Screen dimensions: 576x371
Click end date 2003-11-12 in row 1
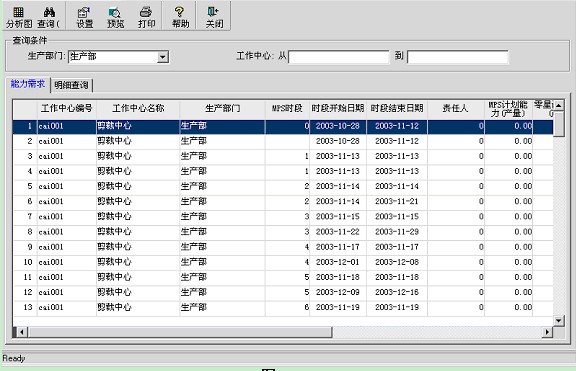click(x=397, y=126)
